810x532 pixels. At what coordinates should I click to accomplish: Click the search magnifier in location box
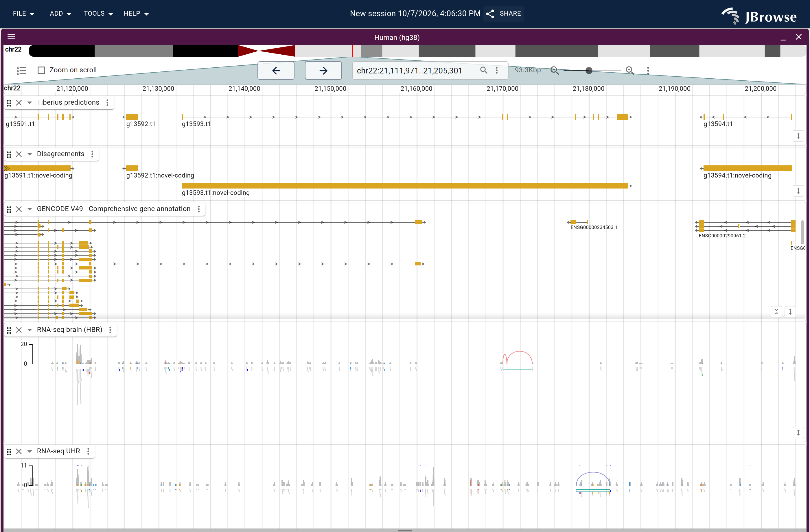[484, 70]
